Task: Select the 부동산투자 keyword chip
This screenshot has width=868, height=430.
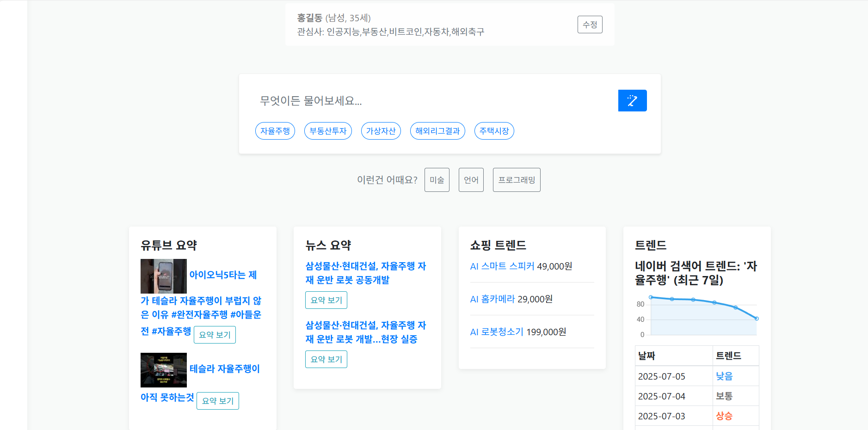Action: pos(328,131)
